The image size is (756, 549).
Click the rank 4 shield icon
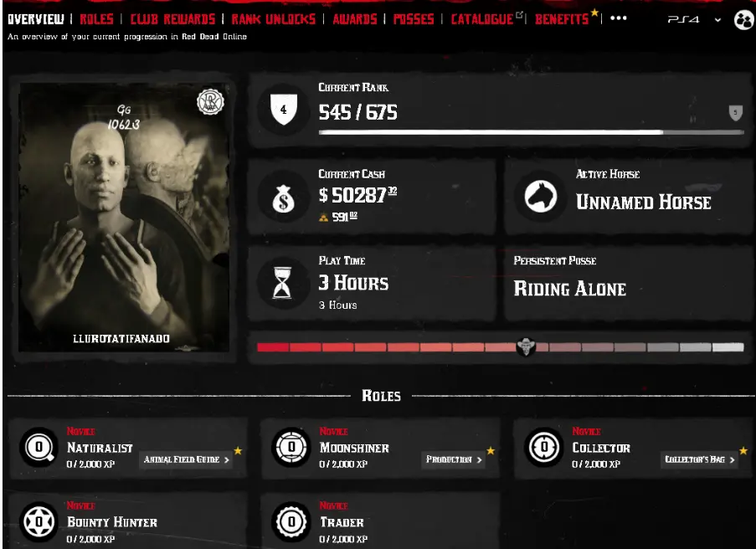284,110
